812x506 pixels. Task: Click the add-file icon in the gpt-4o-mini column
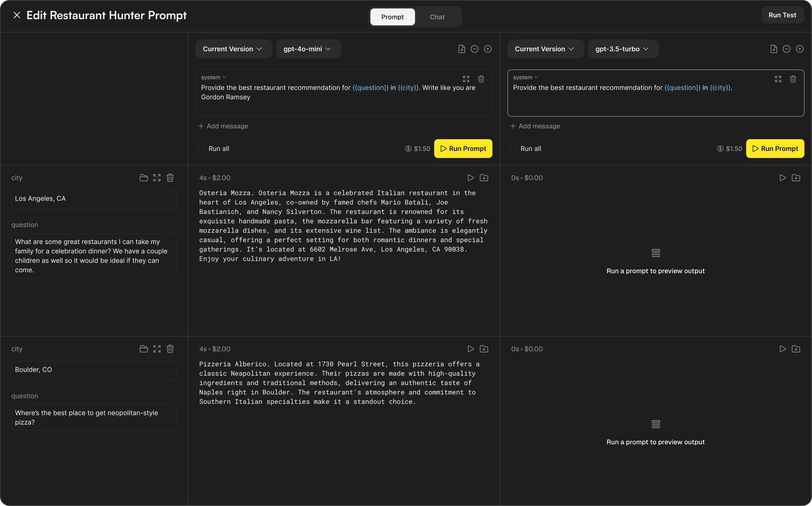point(462,49)
